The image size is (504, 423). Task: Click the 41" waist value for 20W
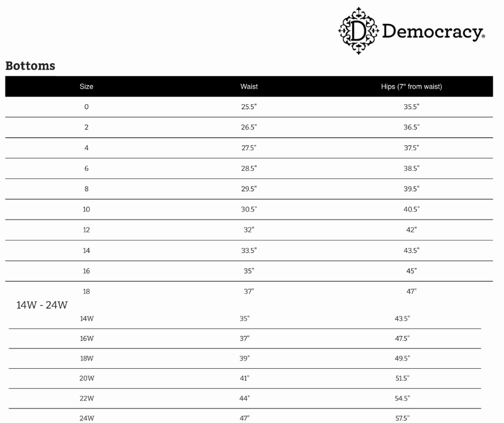[x=244, y=378]
